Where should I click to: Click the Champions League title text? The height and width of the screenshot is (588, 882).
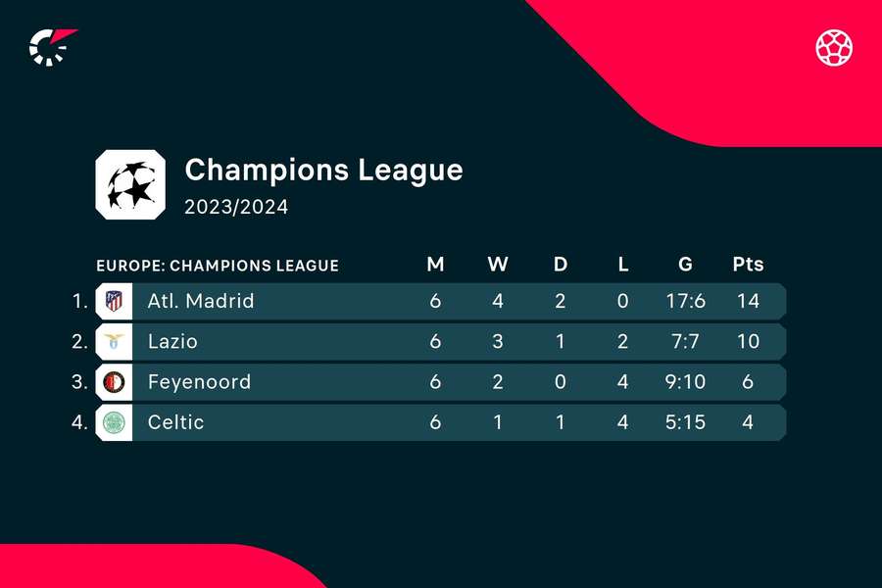tap(323, 170)
